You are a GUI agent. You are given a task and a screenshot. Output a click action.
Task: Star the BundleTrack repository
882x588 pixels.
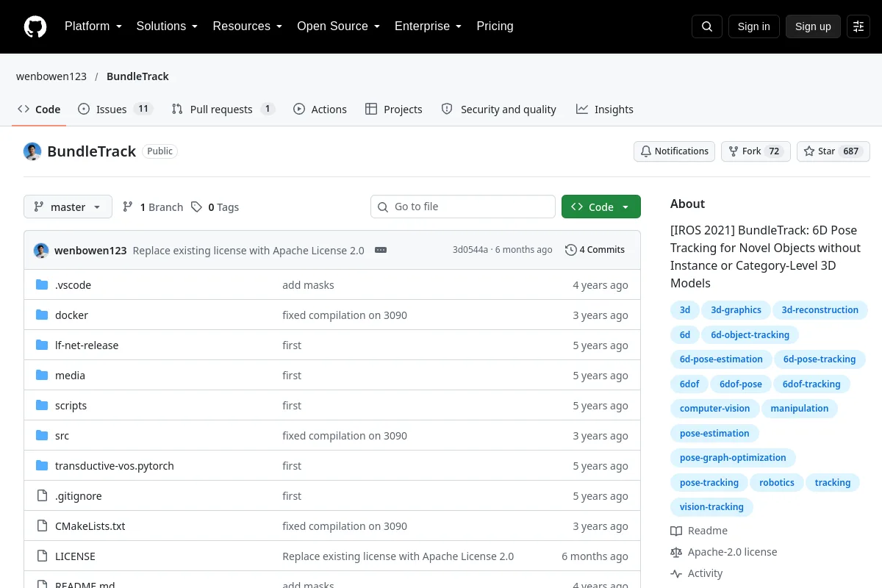[833, 151]
